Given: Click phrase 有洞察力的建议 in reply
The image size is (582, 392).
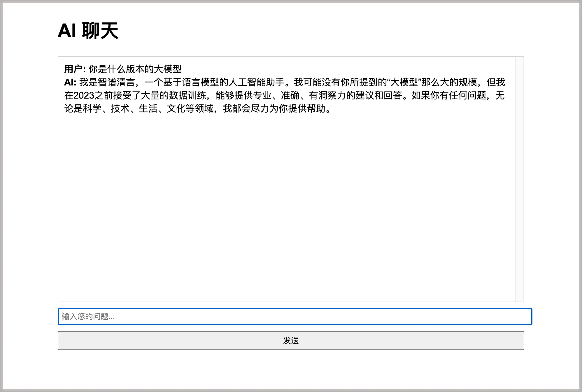Looking at the screenshot, I should point(341,95).
